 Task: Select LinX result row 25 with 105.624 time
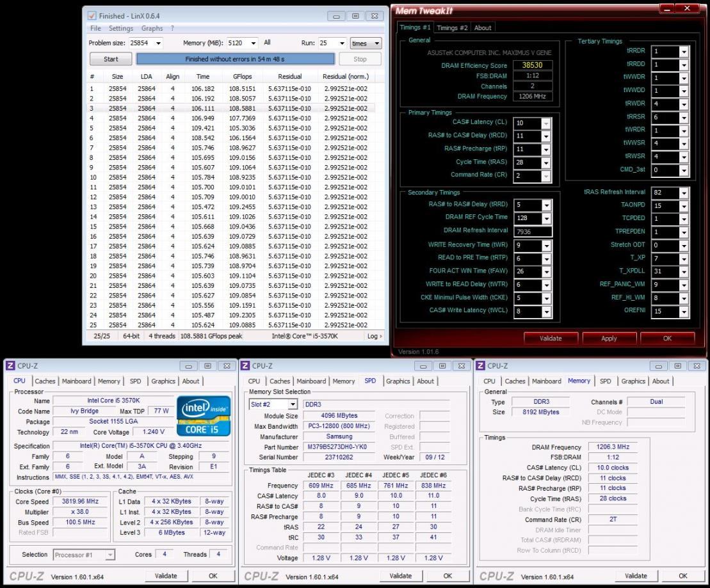[x=231, y=325]
